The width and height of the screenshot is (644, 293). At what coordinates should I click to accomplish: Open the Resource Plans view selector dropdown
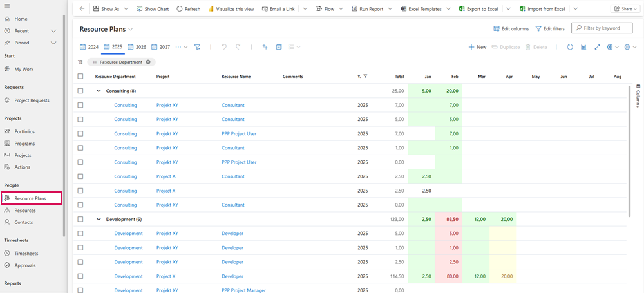click(x=131, y=30)
